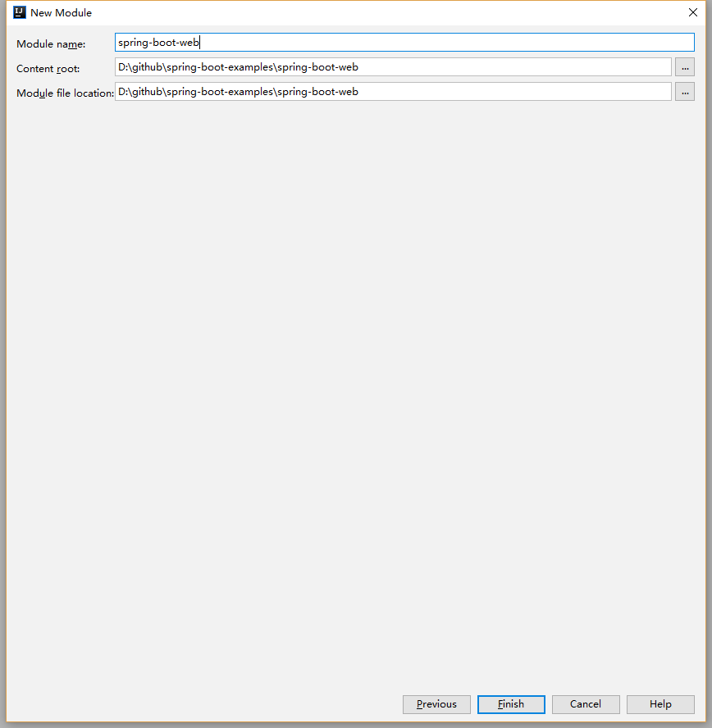Open Help for New Module
712x728 pixels.
660,704
